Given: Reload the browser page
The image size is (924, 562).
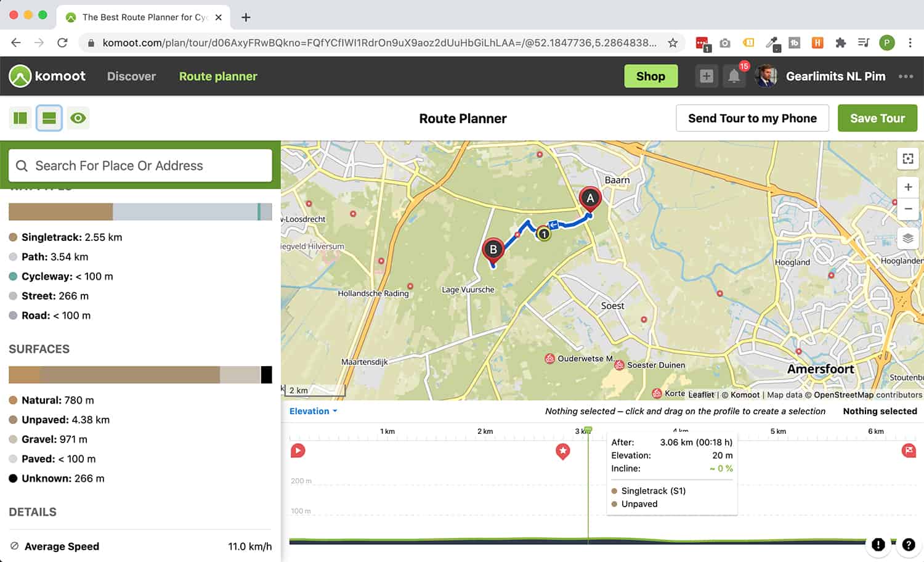Looking at the screenshot, I should (x=62, y=43).
